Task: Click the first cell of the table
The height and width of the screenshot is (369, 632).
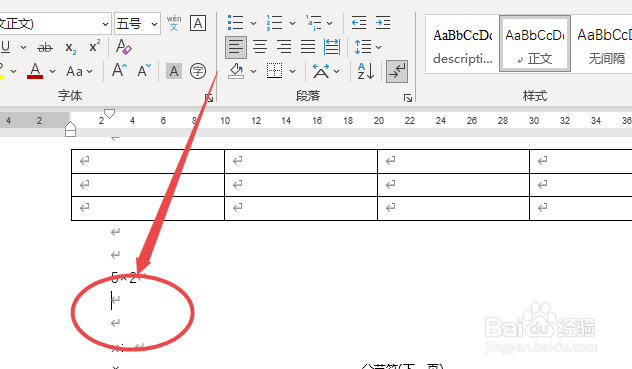Action: (x=148, y=162)
